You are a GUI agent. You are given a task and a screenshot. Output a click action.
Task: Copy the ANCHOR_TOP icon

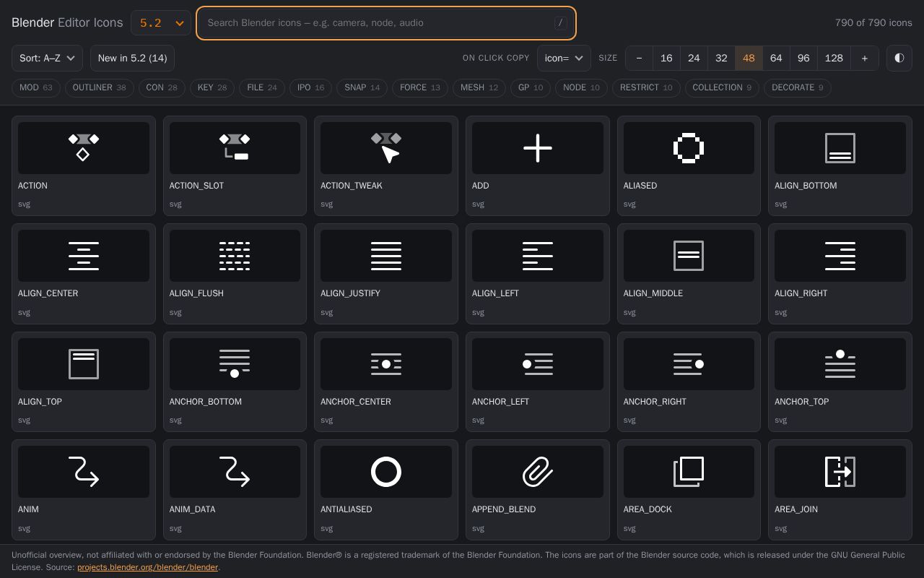point(840,381)
